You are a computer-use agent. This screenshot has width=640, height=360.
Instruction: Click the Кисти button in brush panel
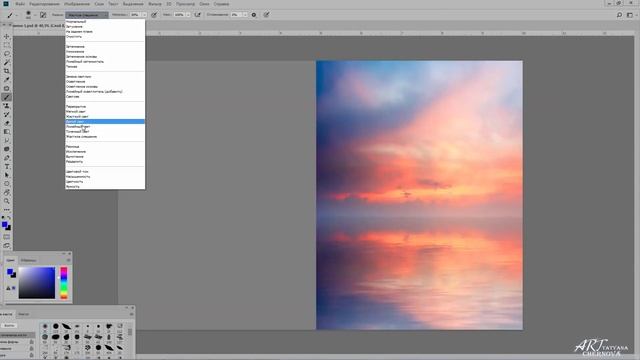coord(9,325)
